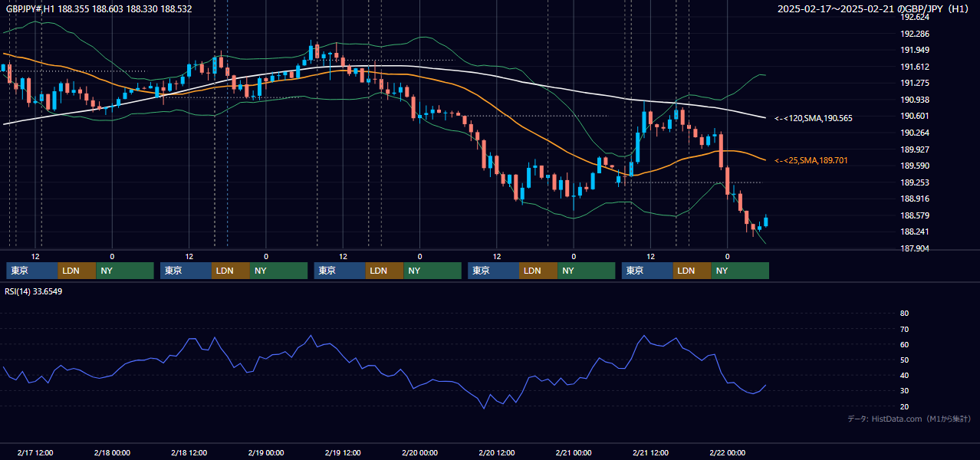980x460 pixels.
Task: Click the RSI 60 level label
Action: pos(904,344)
